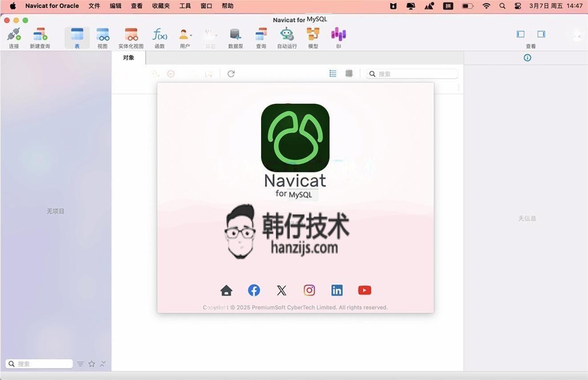
Task: Open the 收藏夹 menu
Action: [x=161, y=6]
